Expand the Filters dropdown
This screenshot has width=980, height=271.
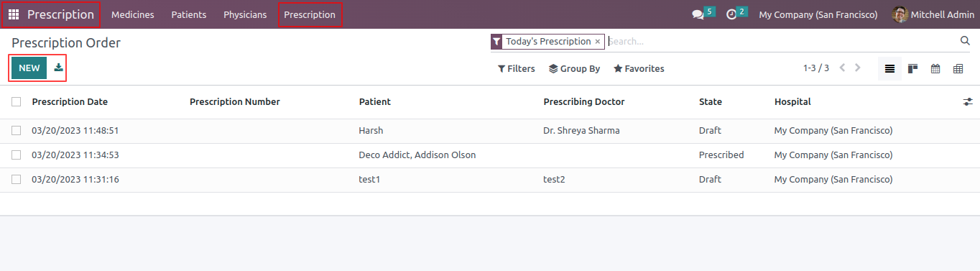point(517,68)
